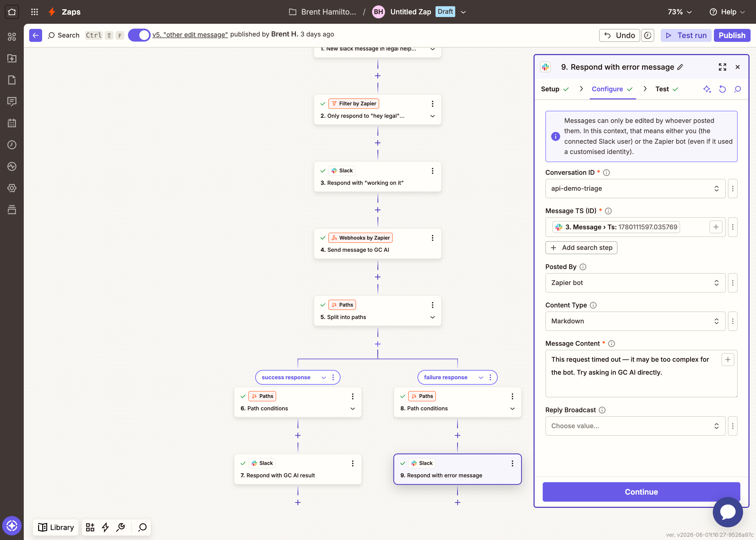Screen dimensions: 756x540
Task: Click the magnifier icon in bottom toolbar
Action: tap(143, 527)
